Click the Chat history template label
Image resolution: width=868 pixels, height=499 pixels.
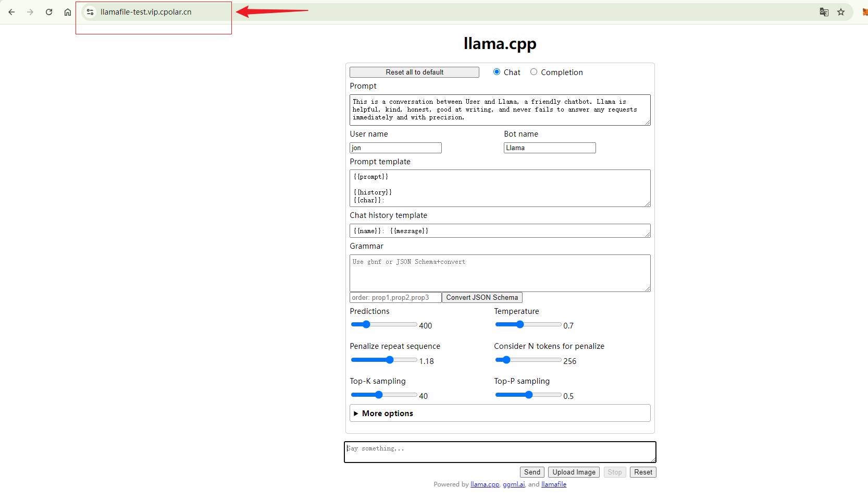point(388,215)
